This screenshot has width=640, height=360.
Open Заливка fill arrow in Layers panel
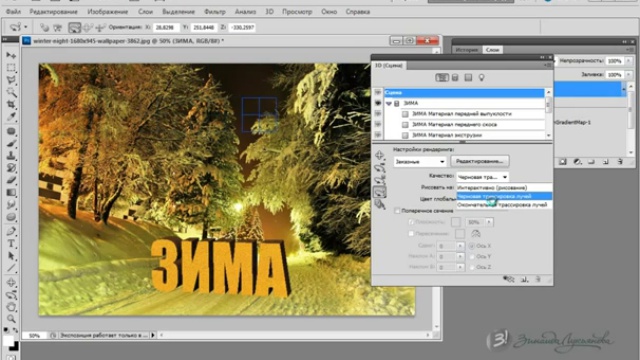tap(629, 75)
